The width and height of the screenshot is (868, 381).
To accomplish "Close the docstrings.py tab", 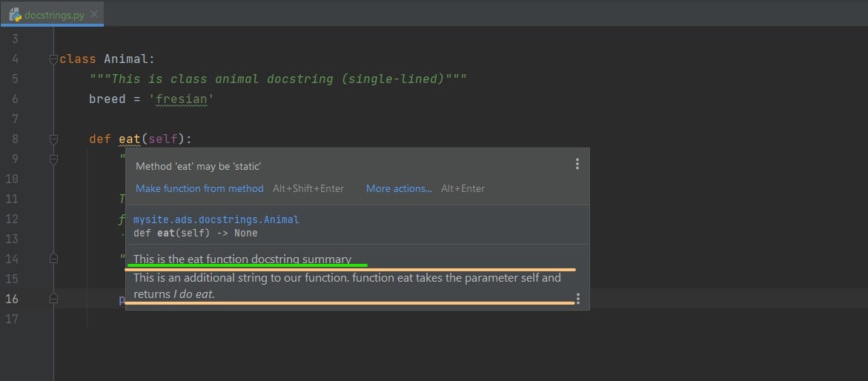I will point(93,14).
